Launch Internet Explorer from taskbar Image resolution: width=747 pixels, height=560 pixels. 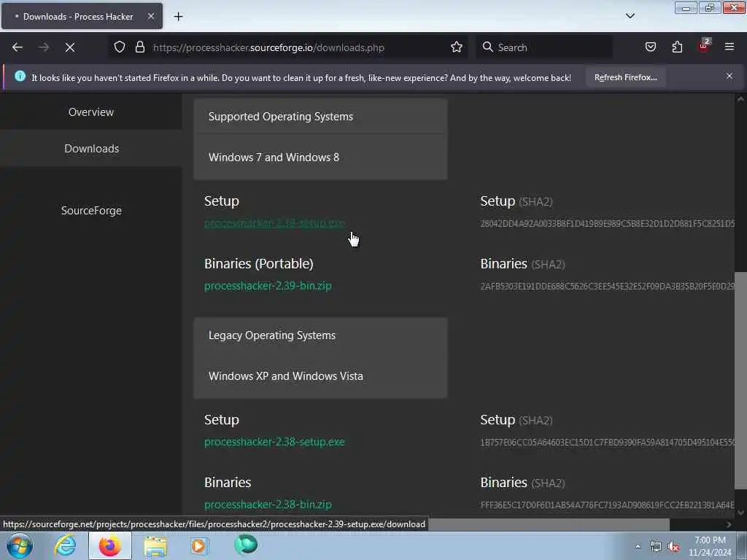[x=65, y=545]
